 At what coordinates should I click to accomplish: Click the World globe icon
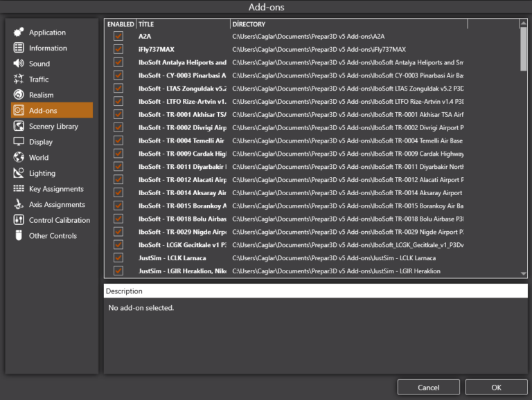(19, 157)
